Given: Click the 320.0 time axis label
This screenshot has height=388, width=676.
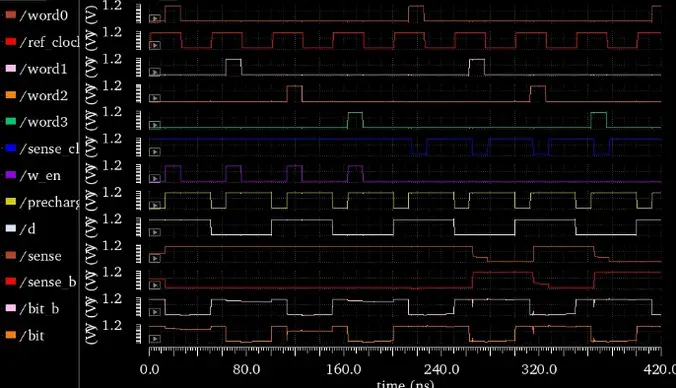Looking at the screenshot, I should pos(539,369).
